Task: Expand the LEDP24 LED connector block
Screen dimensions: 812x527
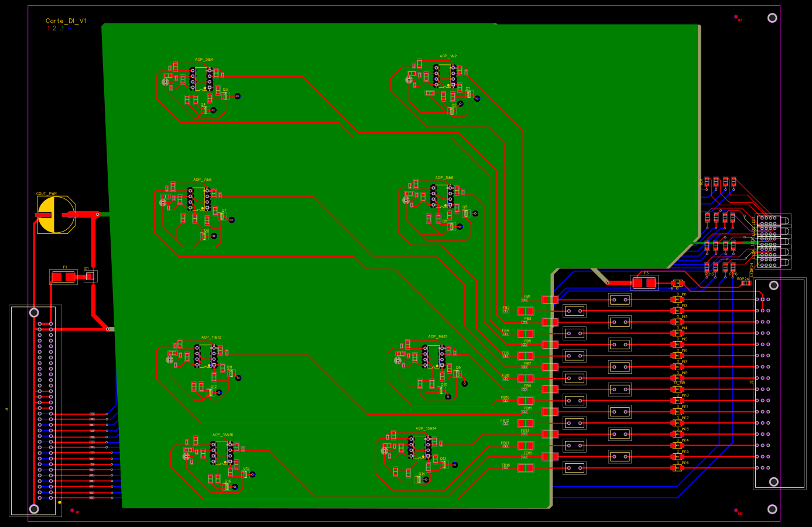Action: coord(773,242)
